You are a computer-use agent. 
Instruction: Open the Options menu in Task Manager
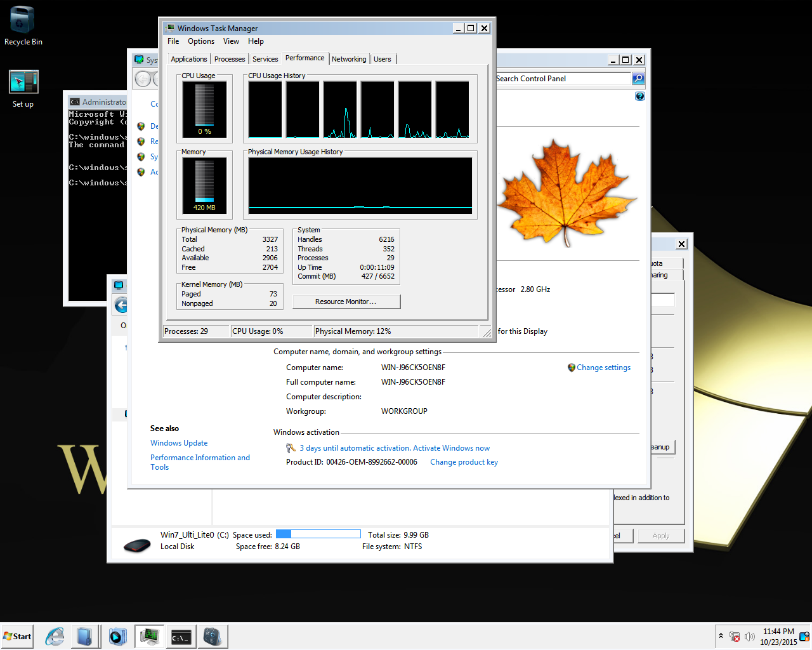(x=201, y=41)
